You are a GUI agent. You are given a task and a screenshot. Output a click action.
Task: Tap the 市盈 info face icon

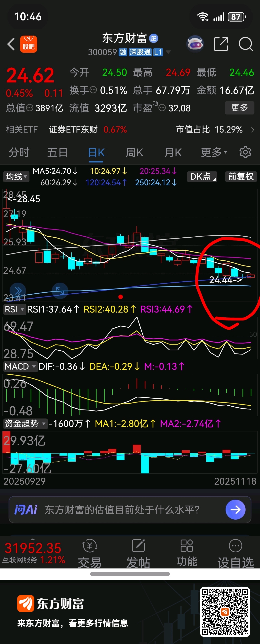(162, 108)
